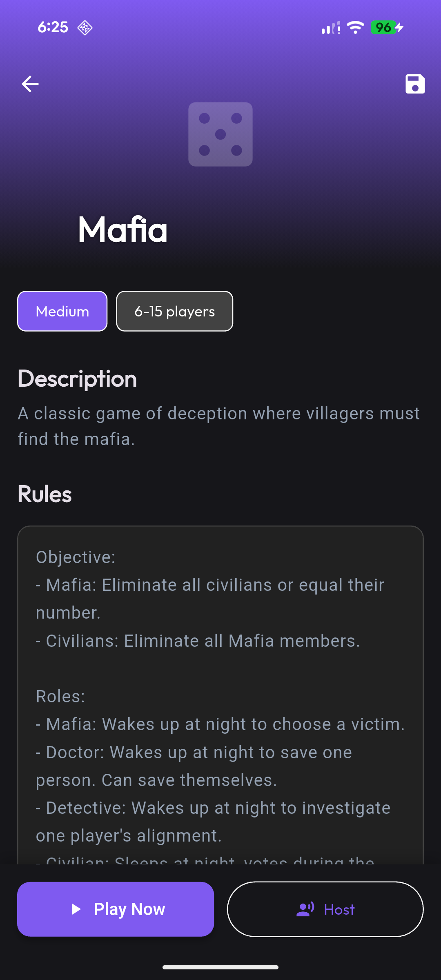Tap the Detective role description
The image size is (441, 980).
213,822
